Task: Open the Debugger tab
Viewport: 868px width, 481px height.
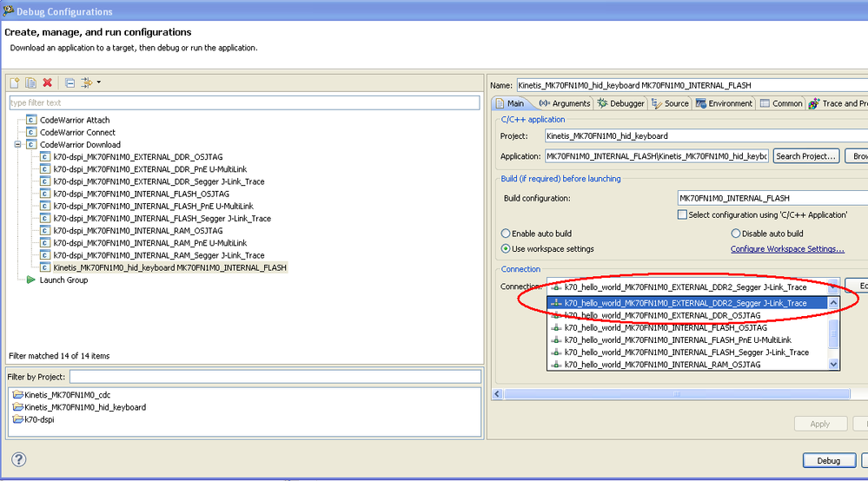Action: (621, 103)
